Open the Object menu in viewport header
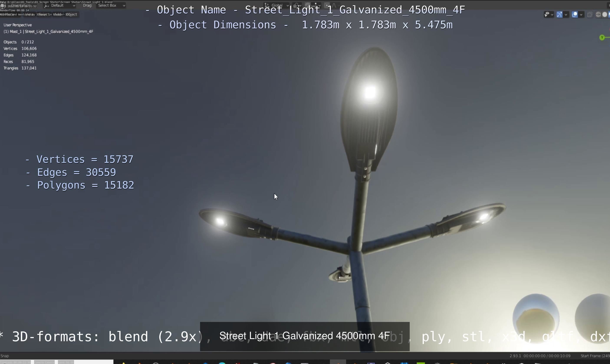The image size is (610, 364). point(71,15)
